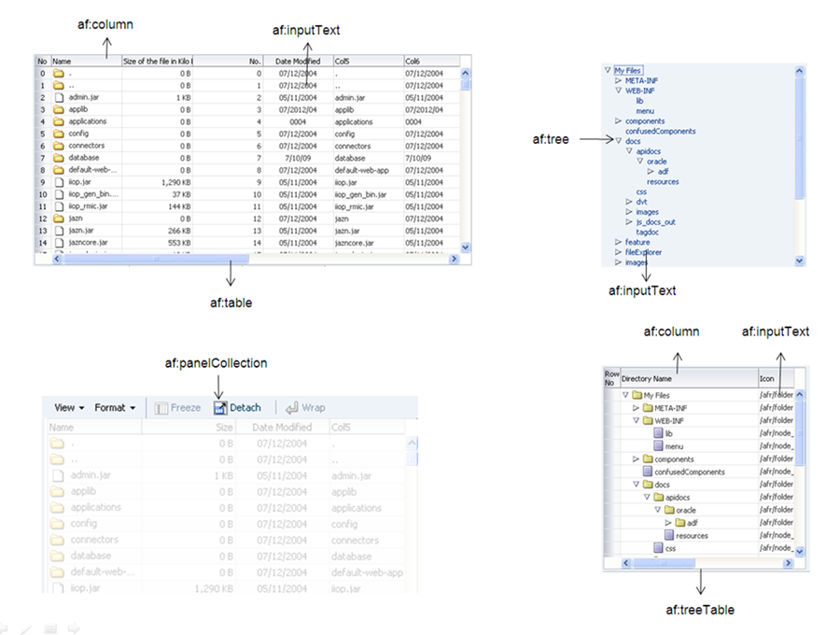840x635 pixels.
Task: Click Size of the file column header
Action: pyautogui.click(x=158, y=61)
